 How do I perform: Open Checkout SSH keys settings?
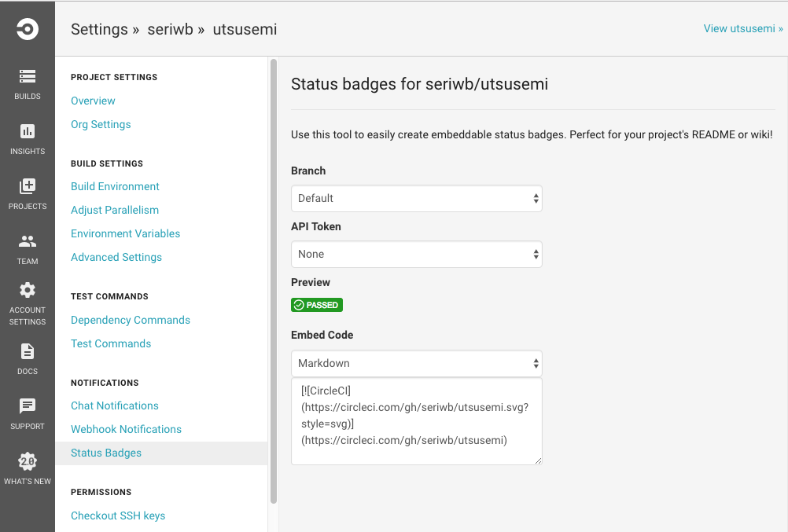[x=118, y=516]
